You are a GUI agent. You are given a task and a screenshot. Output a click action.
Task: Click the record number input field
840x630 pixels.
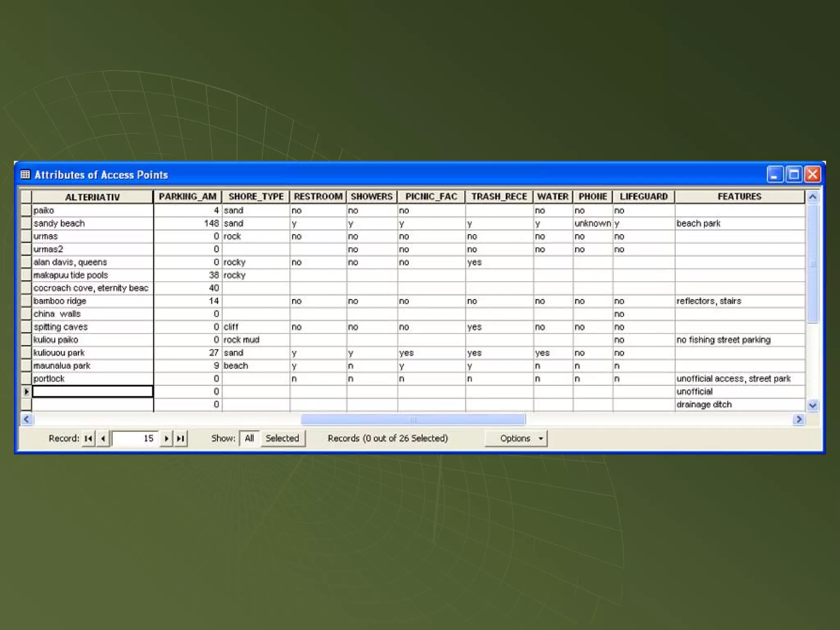coord(135,438)
